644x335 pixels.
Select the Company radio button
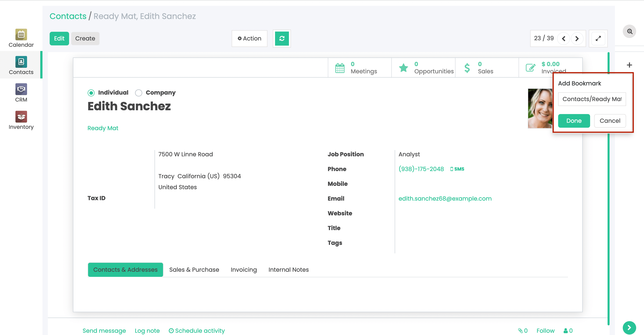tap(138, 93)
